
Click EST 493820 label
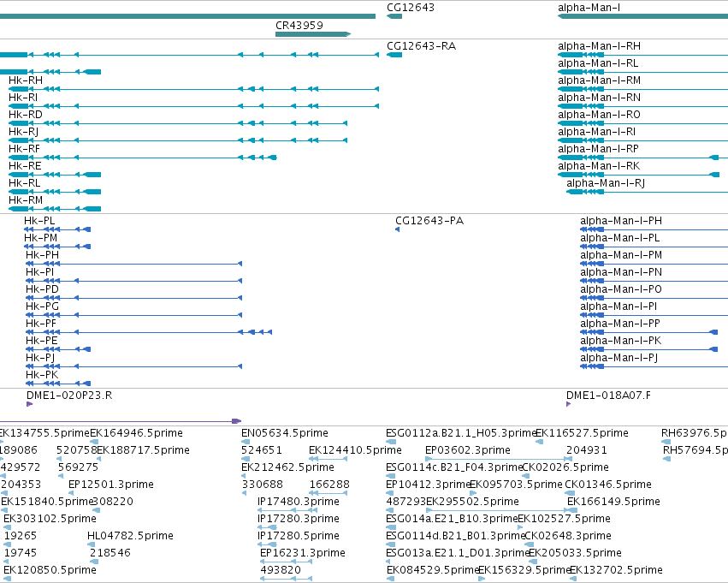pyautogui.click(x=281, y=571)
